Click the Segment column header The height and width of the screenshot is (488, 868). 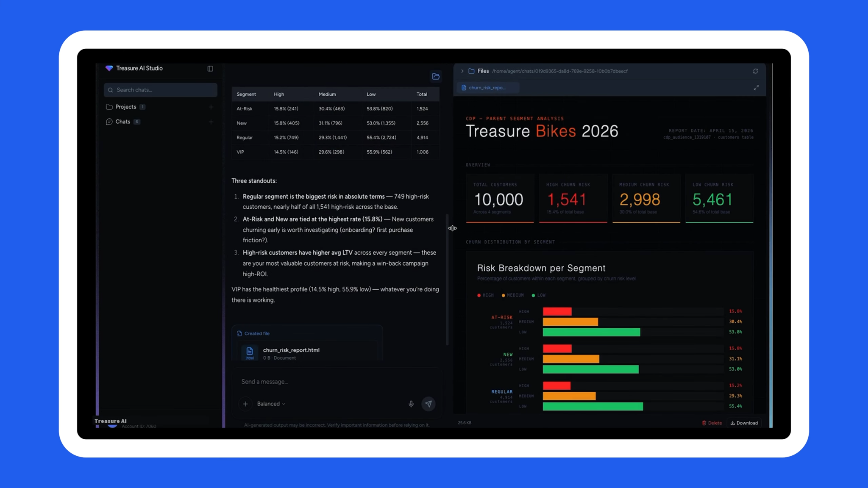246,94
